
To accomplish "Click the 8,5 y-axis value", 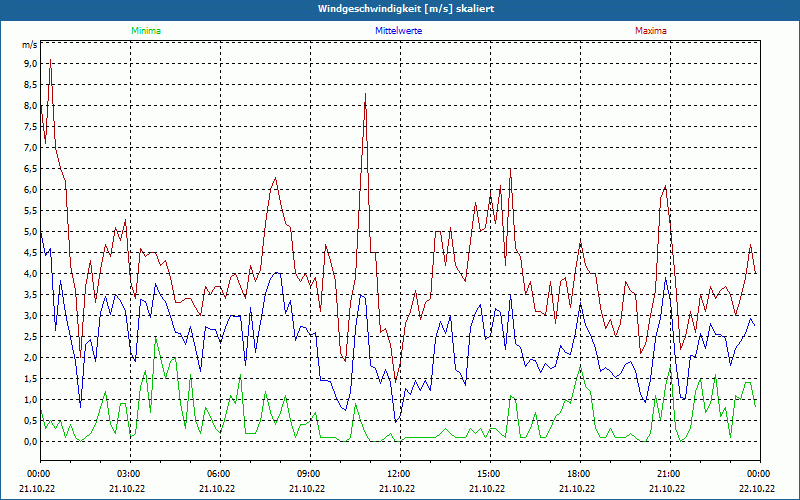I will click(x=31, y=85).
